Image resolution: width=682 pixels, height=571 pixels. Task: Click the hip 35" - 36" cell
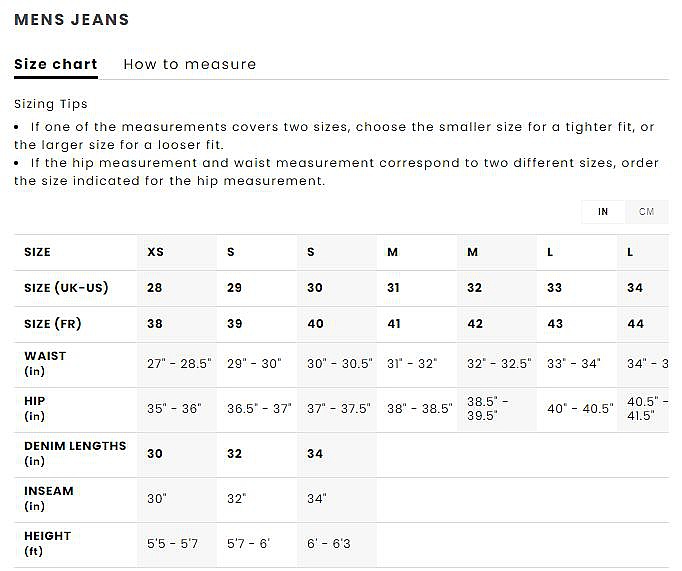174,409
